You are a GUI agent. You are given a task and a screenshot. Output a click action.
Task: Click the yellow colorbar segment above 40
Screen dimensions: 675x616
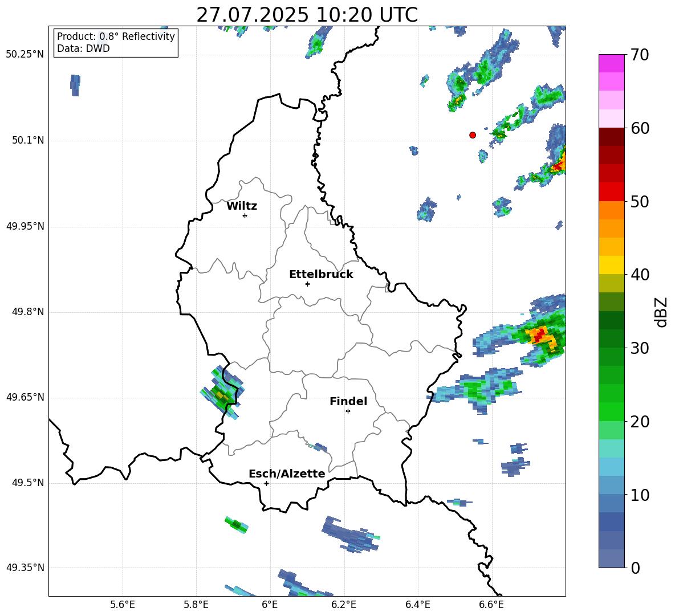[x=612, y=264]
